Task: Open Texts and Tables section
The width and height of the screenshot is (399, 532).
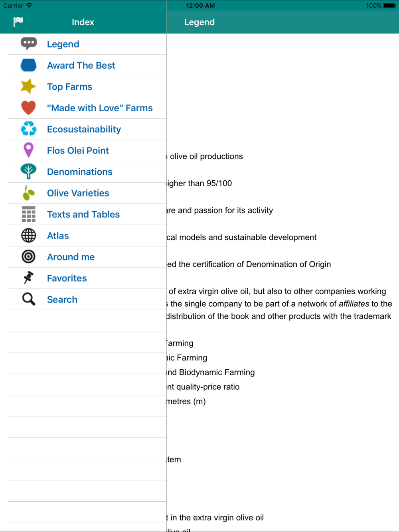Action: [87, 215]
